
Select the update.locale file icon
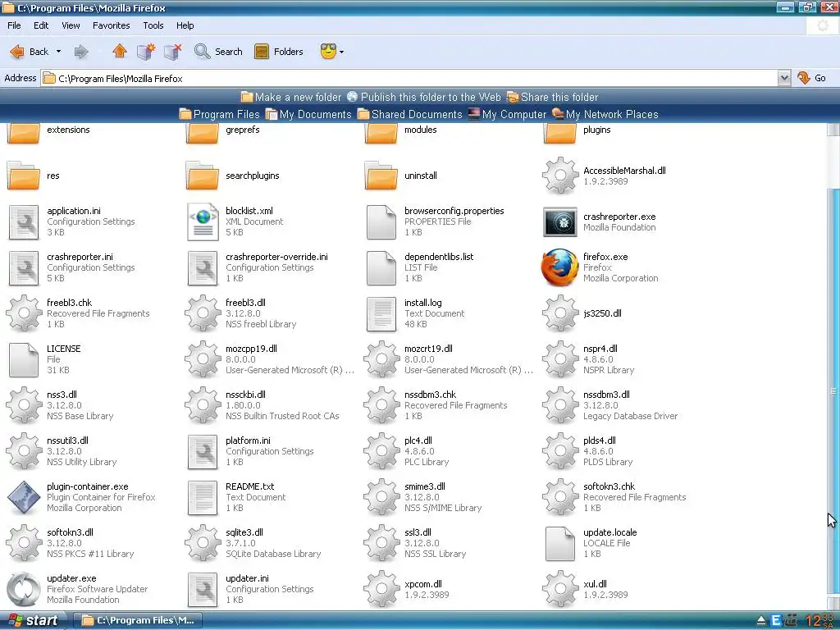559,543
